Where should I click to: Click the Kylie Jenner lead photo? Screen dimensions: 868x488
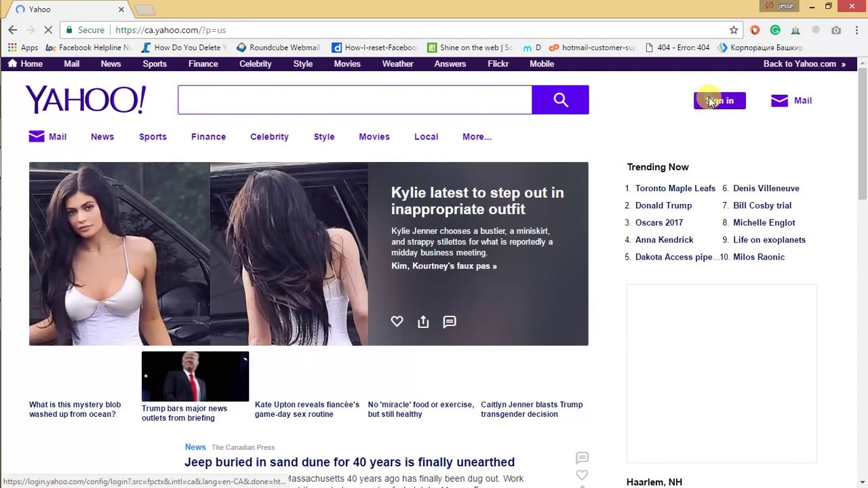tap(198, 253)
